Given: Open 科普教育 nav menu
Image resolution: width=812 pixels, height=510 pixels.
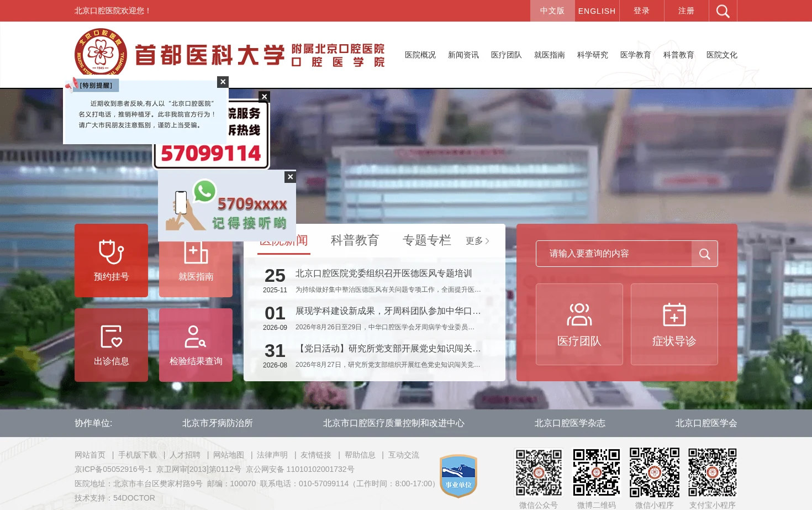Looking at the screenshot, I should (x=679, y=55).
